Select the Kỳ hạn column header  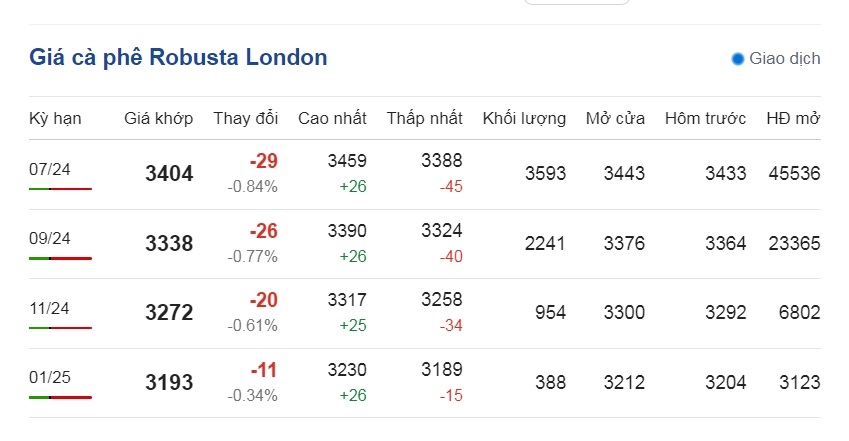(55, 118)
